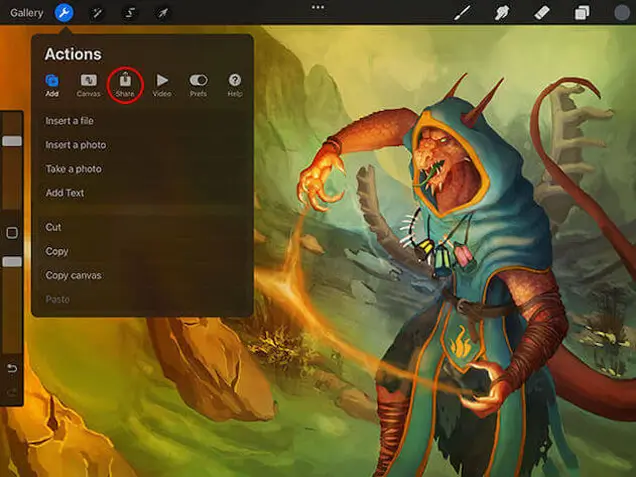
Task: Open the Adjustments magic wand icon
Action: [x=97, y=13]
